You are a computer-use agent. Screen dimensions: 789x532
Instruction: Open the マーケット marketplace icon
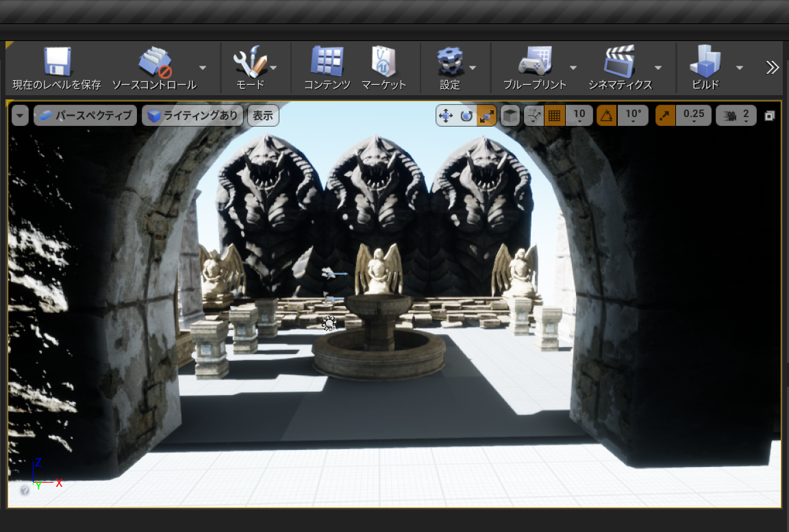[384, 68]
